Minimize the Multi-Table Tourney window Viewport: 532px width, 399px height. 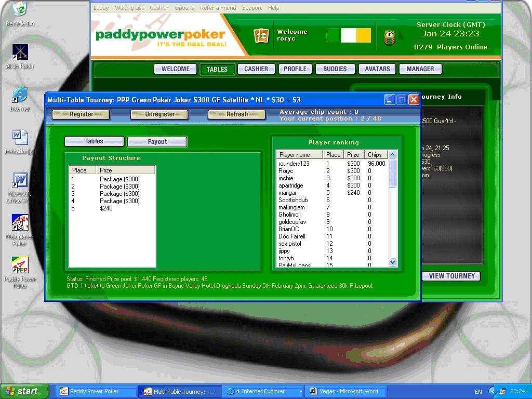click(x=390, y=100)
